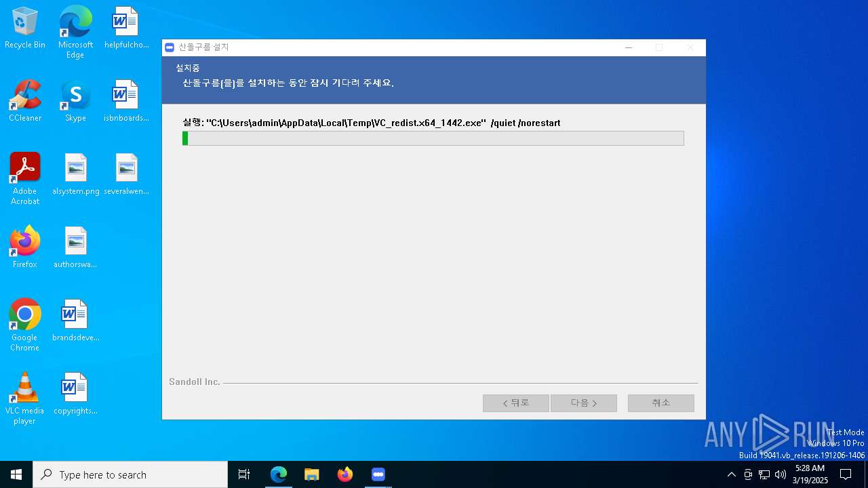This screenshot has width=868, height=488.
Task: Open the Windows Start menu
Action: coord(16,474)
